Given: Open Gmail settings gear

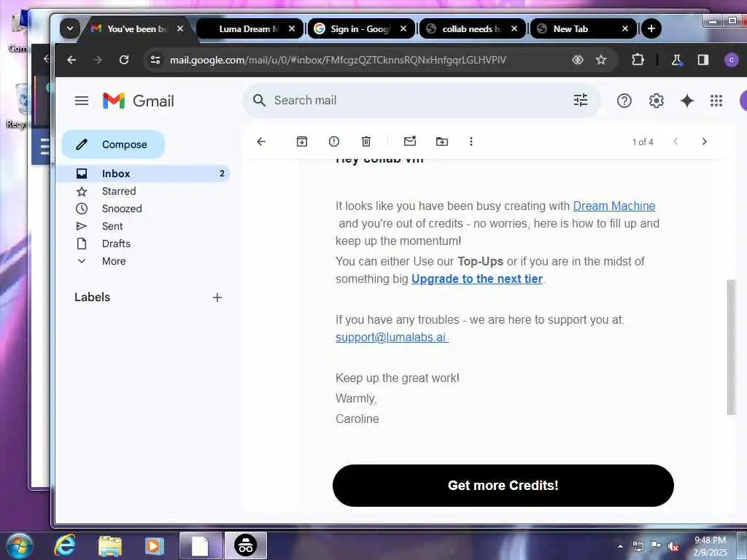Looking at the screenshot, I should pos(656,101).
